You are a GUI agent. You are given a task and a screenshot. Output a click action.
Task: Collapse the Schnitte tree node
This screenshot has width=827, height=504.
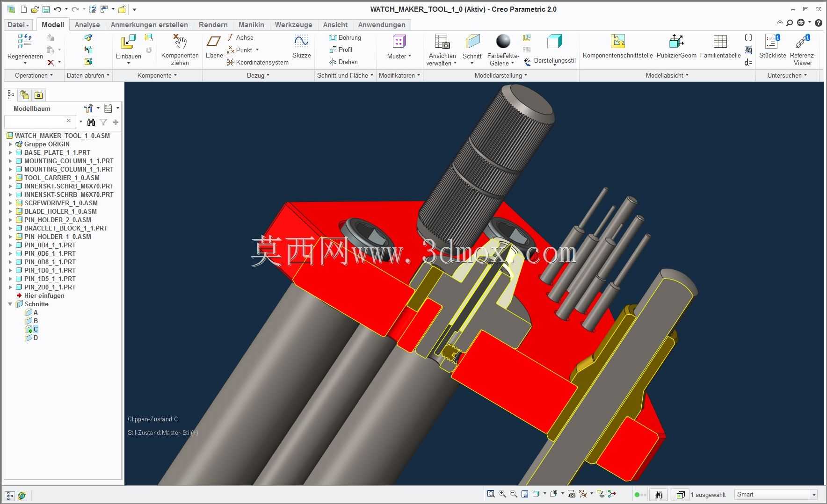(x=10, y=304)
